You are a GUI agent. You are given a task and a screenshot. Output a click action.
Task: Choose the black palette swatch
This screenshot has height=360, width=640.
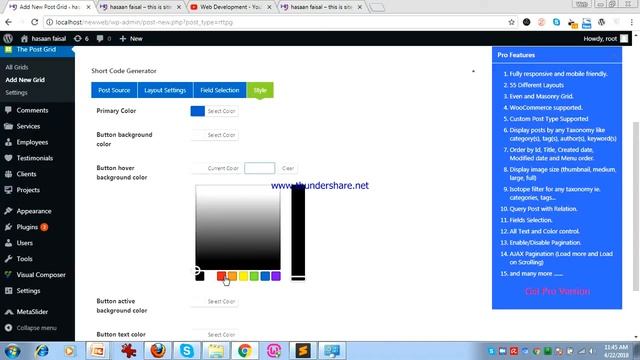tap(200, 276)
